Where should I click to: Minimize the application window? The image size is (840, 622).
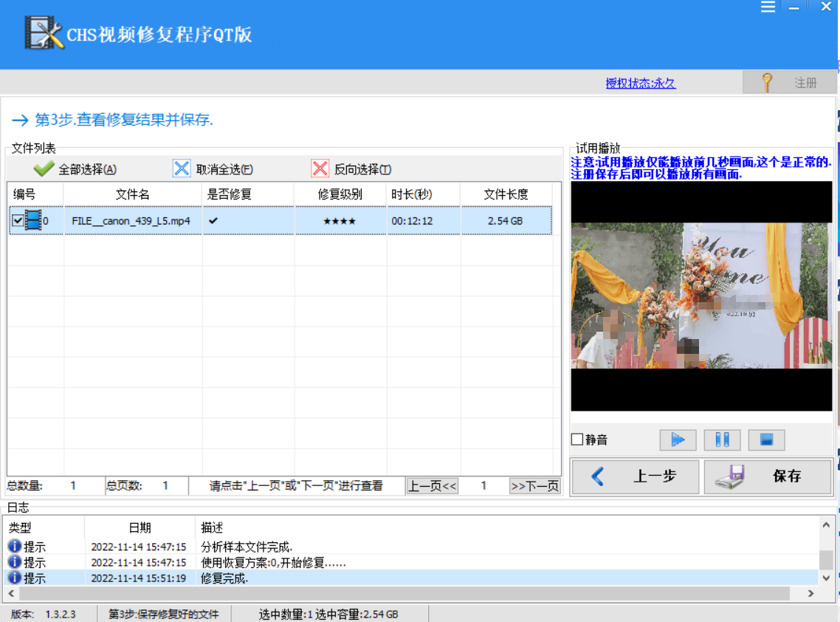tap(794, 7)
